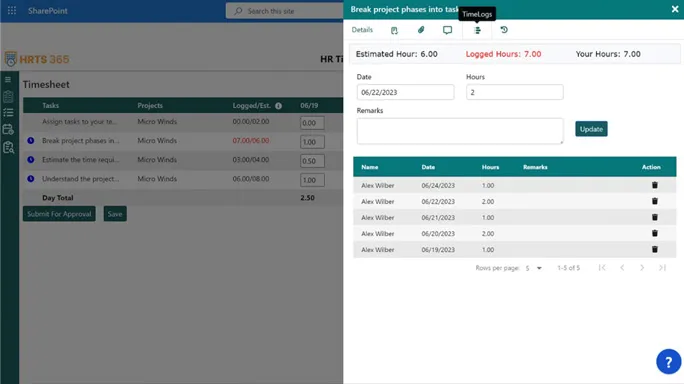Jump to last page of time logs
684x384 pixels.
coord(662,267)
